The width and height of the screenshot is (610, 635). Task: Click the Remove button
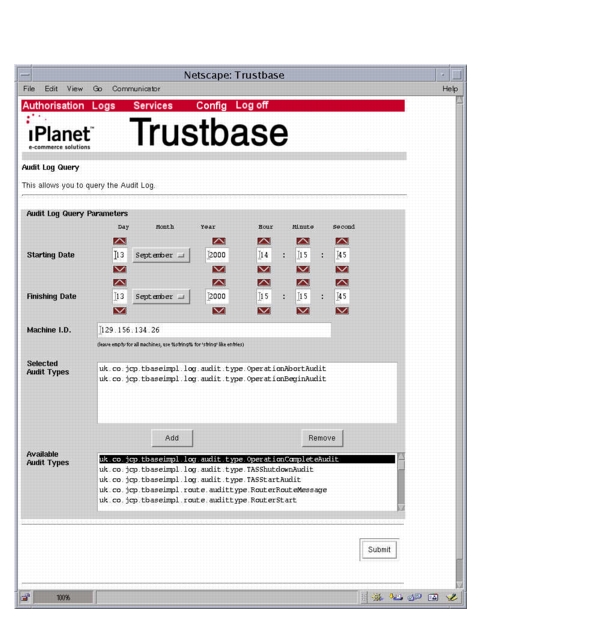322,438
